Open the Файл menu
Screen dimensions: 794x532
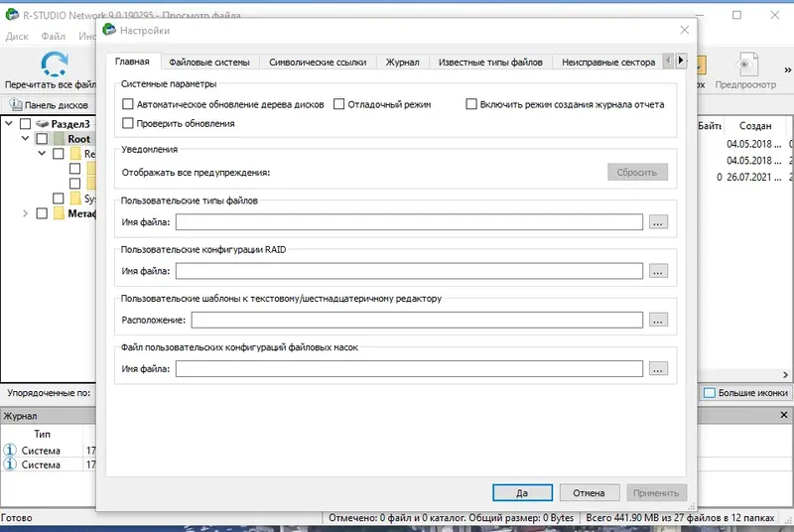click(x=53, y=37)
